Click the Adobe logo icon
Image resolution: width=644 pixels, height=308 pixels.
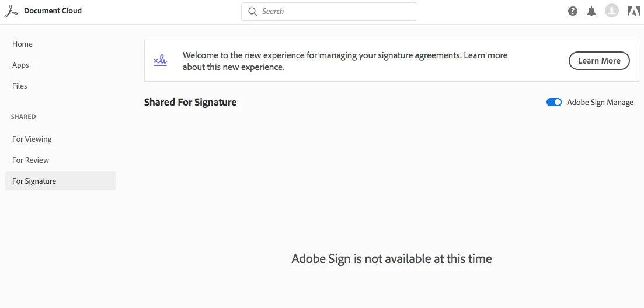[633, 11]
